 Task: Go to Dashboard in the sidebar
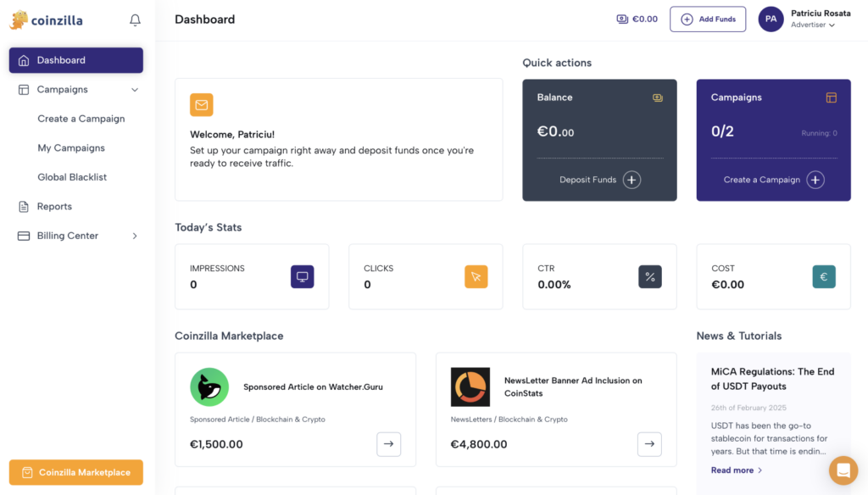pyautogui.click(x=75, y=60)
